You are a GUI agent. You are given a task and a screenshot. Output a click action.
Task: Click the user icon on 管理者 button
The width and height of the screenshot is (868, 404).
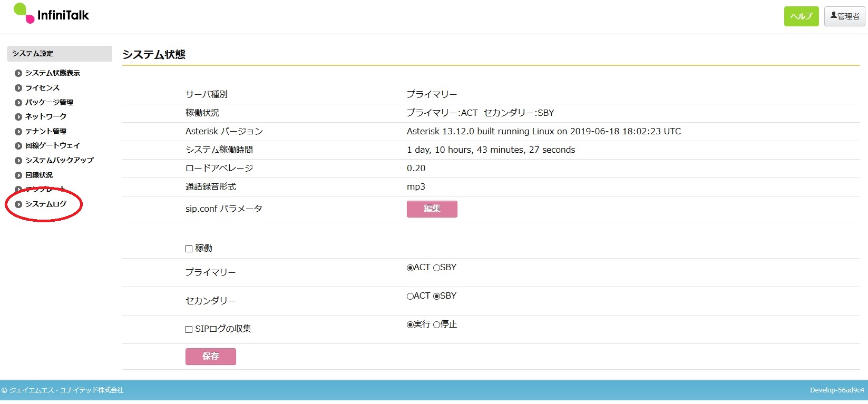[x=834, y=16]
